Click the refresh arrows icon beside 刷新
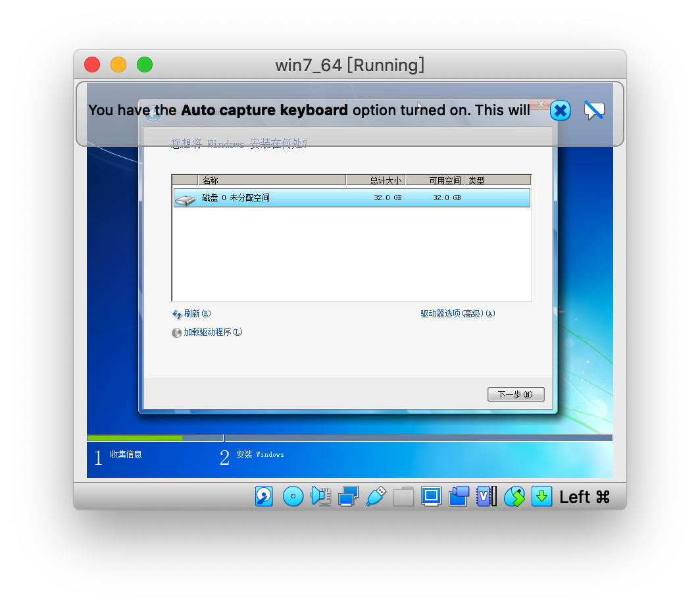Image resolution: width=700 pixels, height=607 pixels. (177, 314)
